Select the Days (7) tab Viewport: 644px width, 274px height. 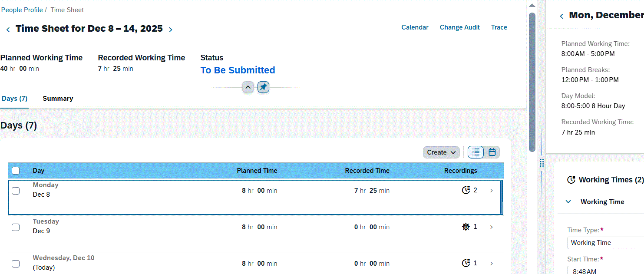[x=14, y=99]
